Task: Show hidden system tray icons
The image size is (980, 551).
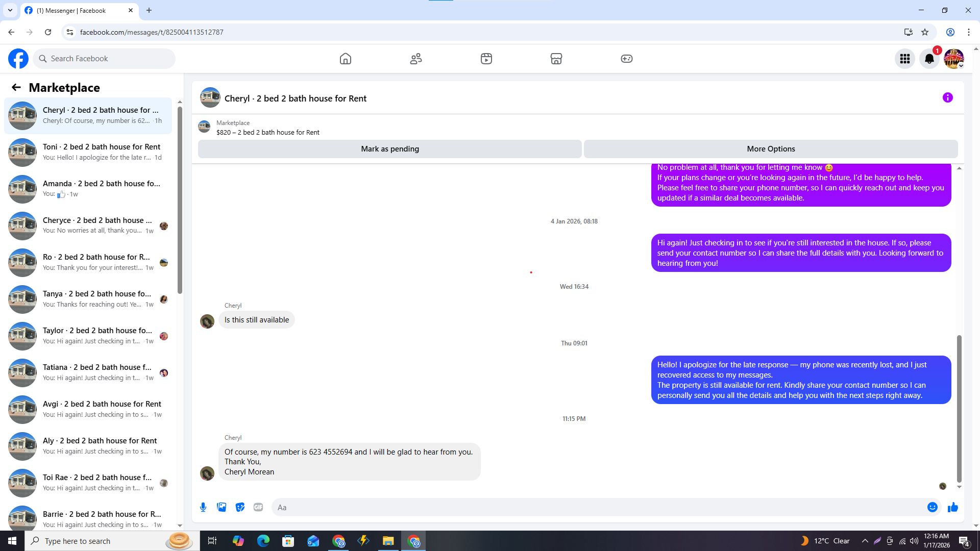Action: (865, 541)
